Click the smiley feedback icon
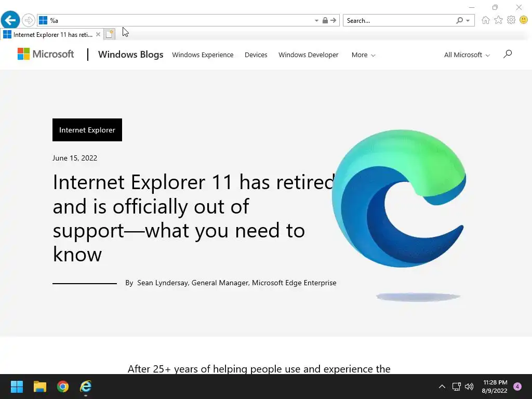 [x=524, y=20]
